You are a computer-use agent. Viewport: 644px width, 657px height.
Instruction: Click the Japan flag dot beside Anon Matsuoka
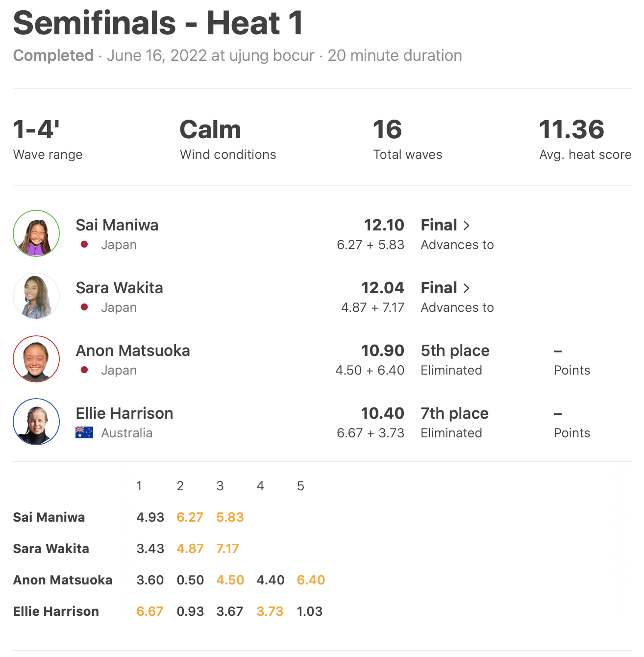(84, 370)
